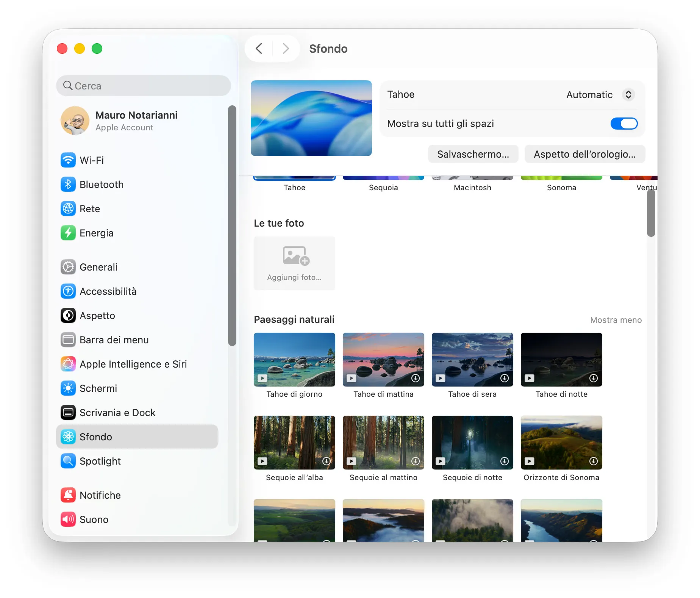Collapse Paesaggi naturali with Mostra meno
700x598 pixels.
[x=616, y=320]
